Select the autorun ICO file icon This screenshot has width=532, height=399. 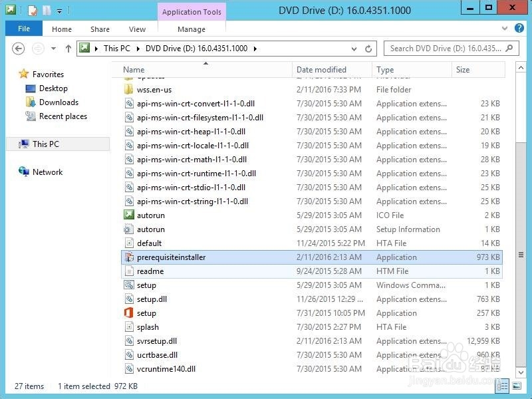tap(129, 215)
